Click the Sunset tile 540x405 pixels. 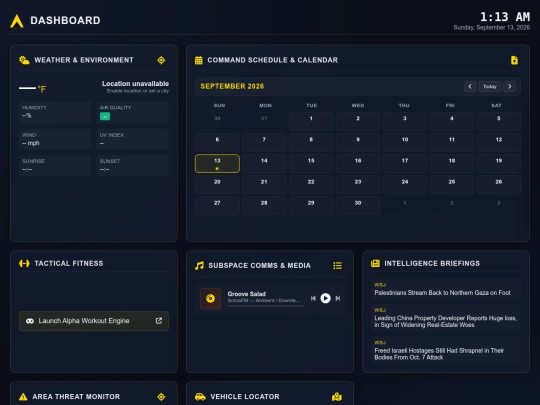(133, 165)
